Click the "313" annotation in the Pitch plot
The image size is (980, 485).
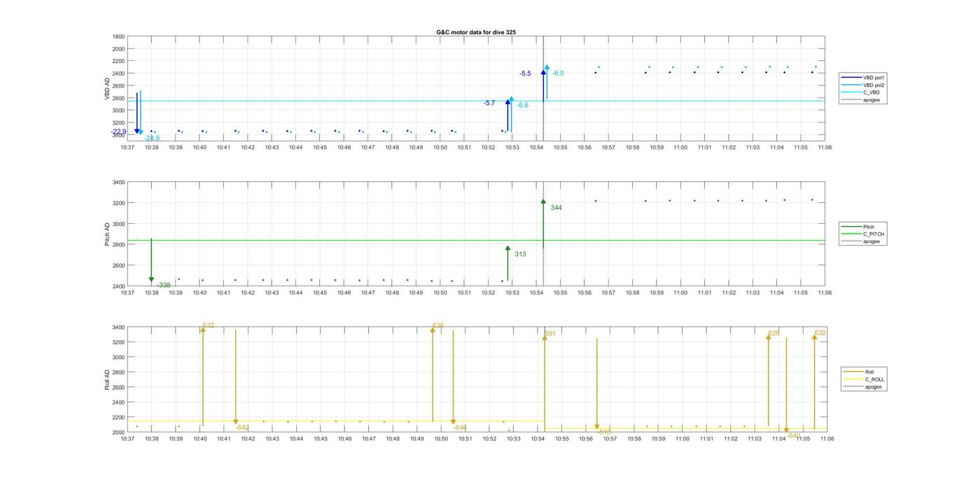[520, 254]
